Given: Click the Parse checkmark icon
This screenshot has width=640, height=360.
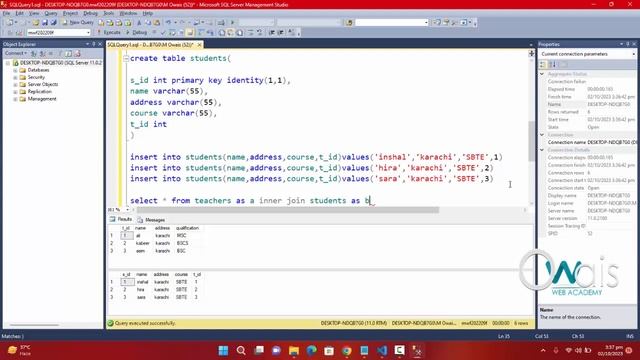Looking at the screenshot, I should click(163, 32).
